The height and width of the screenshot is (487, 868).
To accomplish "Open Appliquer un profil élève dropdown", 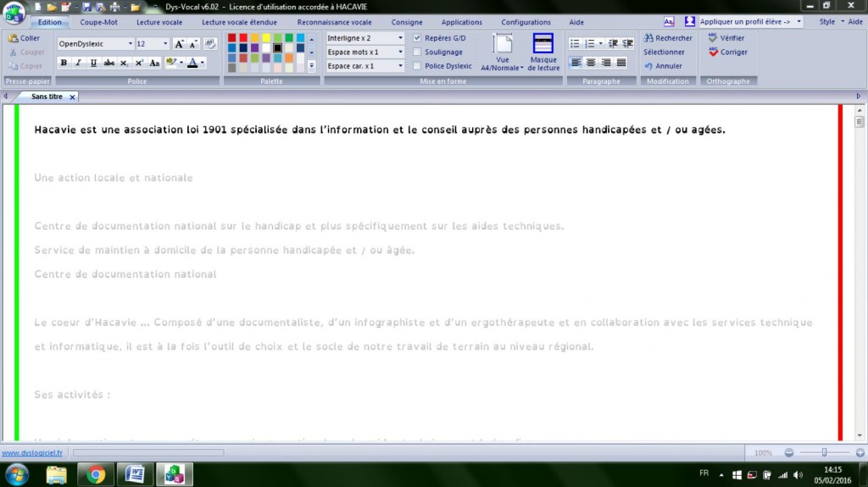I will pyautogui.click(x=798, y=21).
